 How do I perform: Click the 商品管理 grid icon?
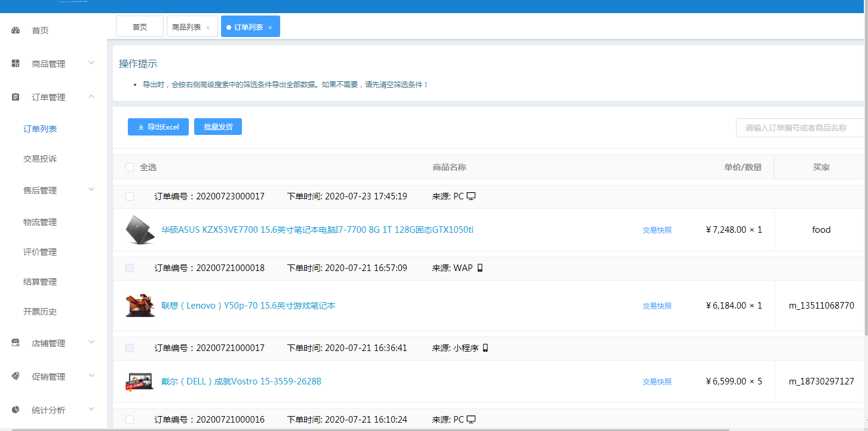pyautogui.click(x=16, y=64)
